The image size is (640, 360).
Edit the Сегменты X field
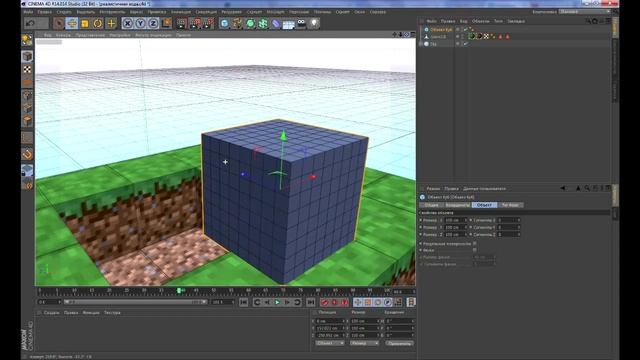(x=509, y=220)
